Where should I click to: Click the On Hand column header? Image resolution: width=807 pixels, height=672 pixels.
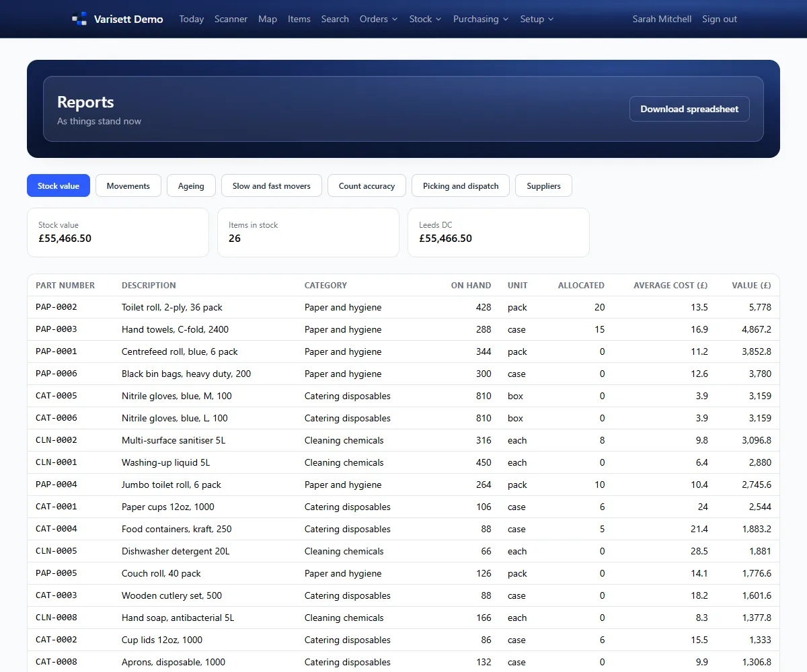pyautogui.click(x=471, y=285)
